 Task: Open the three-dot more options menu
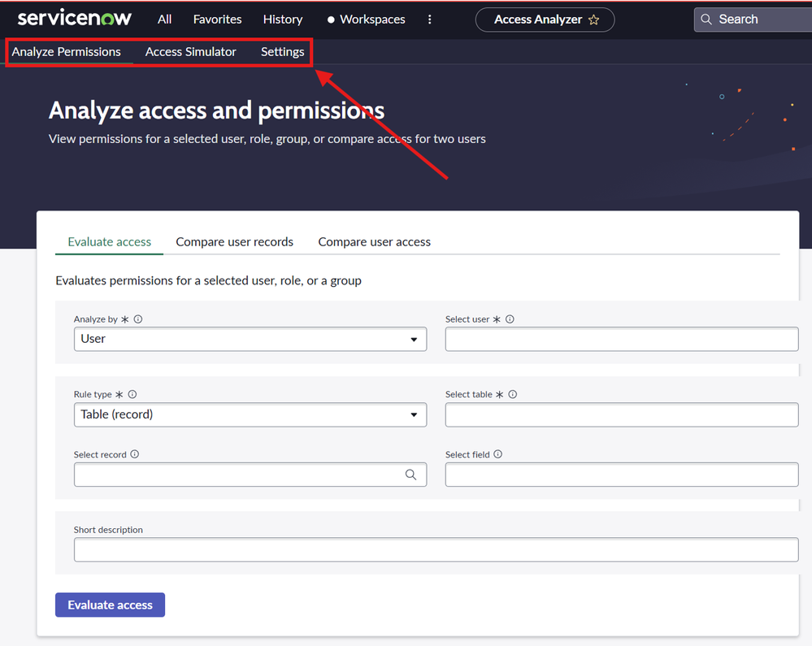(x=430, y=20)
